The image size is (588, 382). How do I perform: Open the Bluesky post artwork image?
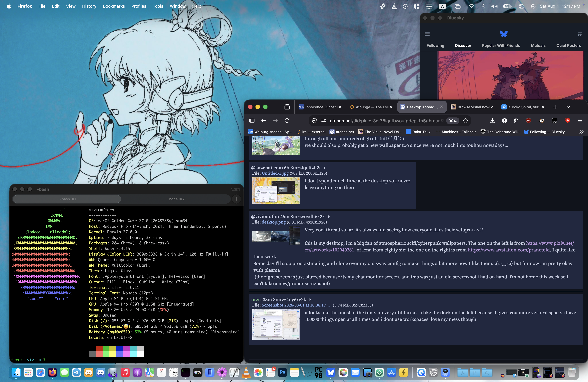[x=511, y=75]
